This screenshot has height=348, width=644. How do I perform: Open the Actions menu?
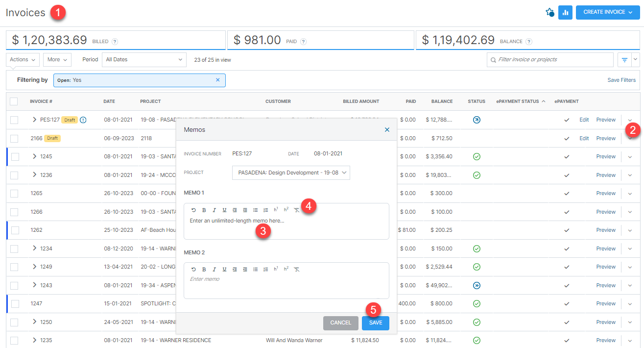(22, 59)
